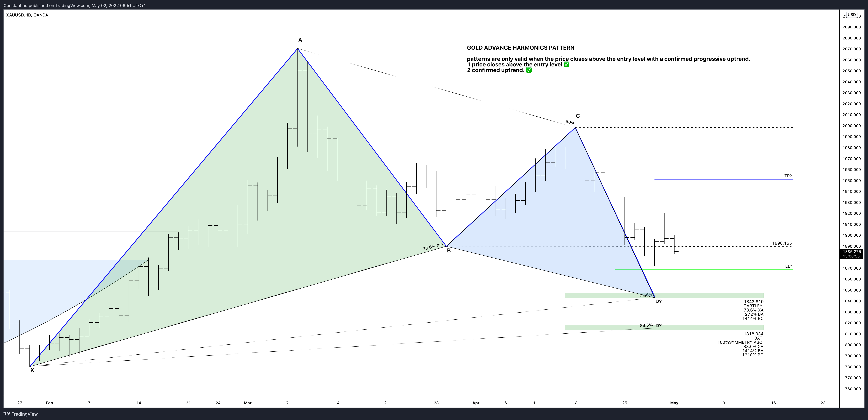This screenshot has height=420, width=868.
Task: Click the green checkmark after "entry level"
Action: (x=566, y=64)
